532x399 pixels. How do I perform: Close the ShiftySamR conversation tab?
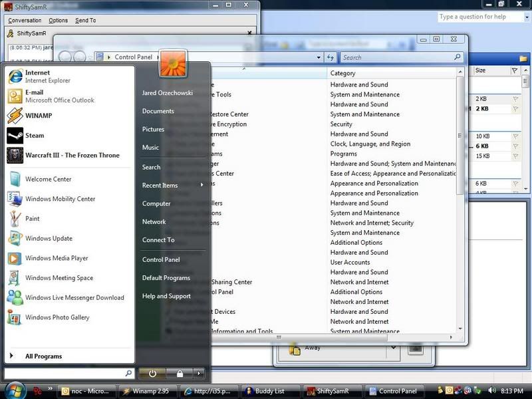click(x=250, y=33)
